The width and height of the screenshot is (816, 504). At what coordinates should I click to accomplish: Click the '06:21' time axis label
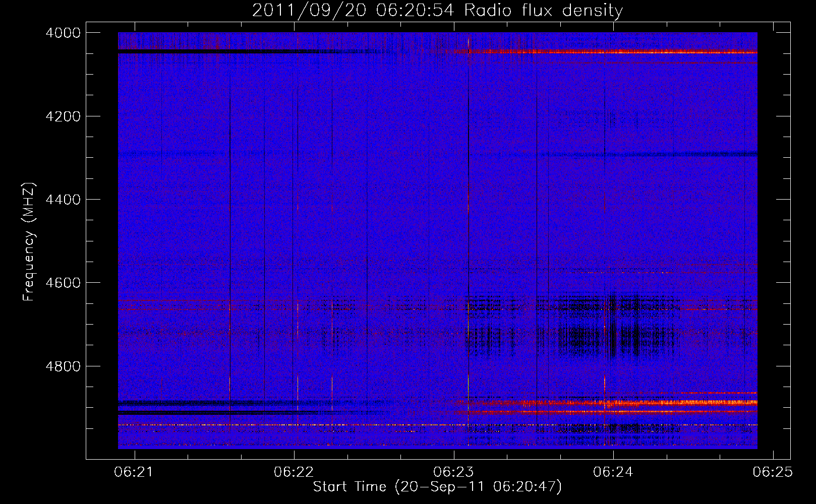tap(134, 472)
